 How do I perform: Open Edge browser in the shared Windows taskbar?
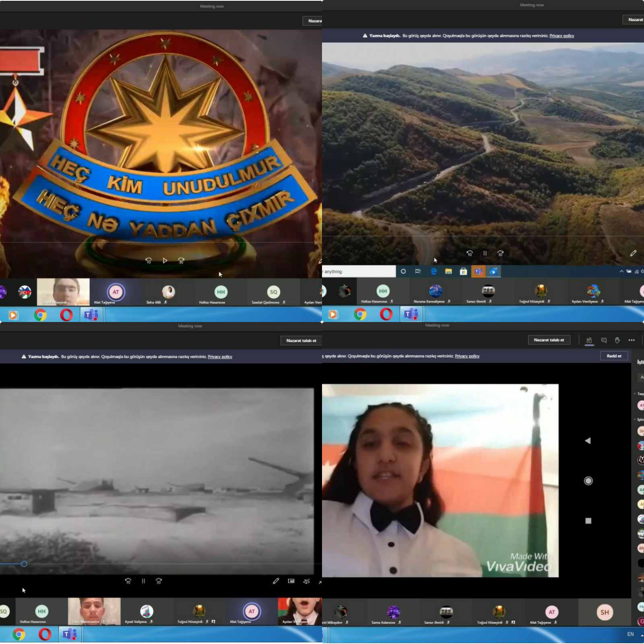(433, 271)
